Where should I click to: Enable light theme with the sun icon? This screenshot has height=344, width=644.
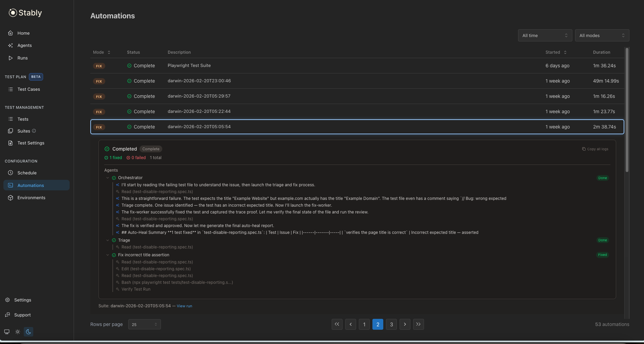coord(17,332)
